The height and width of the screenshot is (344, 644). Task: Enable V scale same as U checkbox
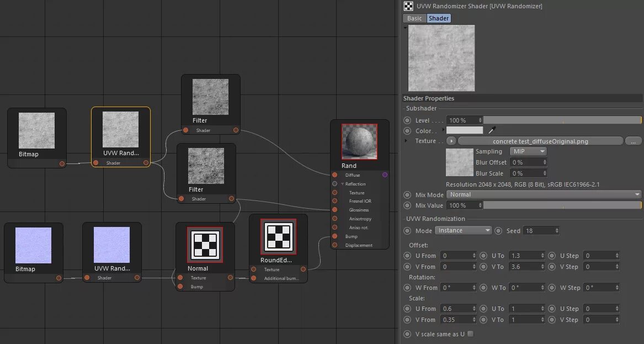tap(471, 334)
